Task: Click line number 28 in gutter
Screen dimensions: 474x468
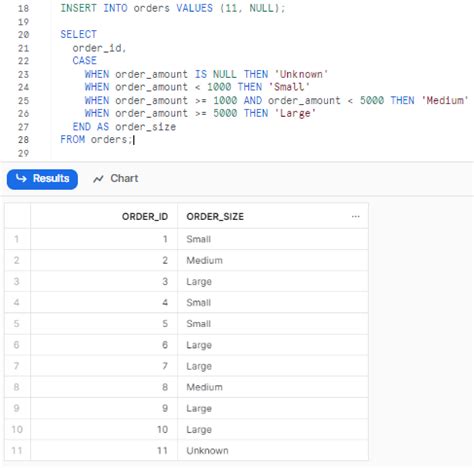Action: (23, 140)
